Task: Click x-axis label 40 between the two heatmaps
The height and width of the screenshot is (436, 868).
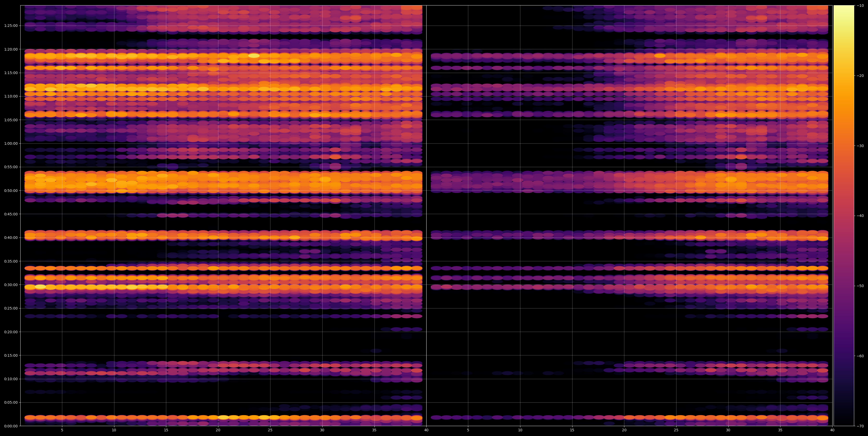Action: [x=426, y=430]
